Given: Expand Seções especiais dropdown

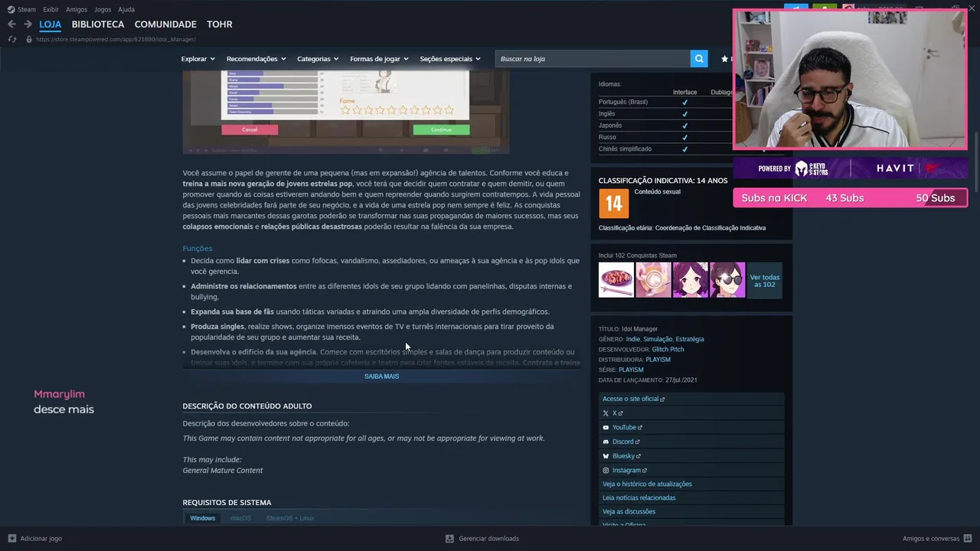Looking at the screenshot, I should click(450, 59).
